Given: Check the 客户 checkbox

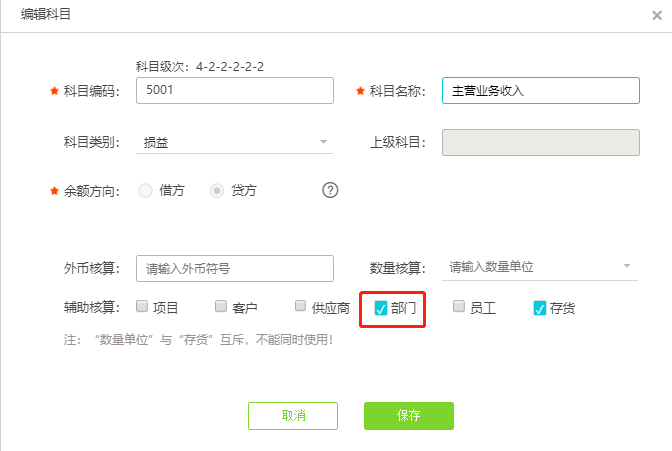Looking at the screenshot, I should click(221, 307).
